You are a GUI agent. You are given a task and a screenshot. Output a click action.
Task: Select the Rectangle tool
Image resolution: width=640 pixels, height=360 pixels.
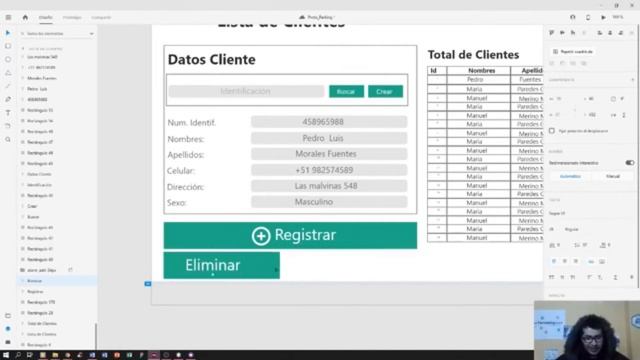tap(8, 46)
